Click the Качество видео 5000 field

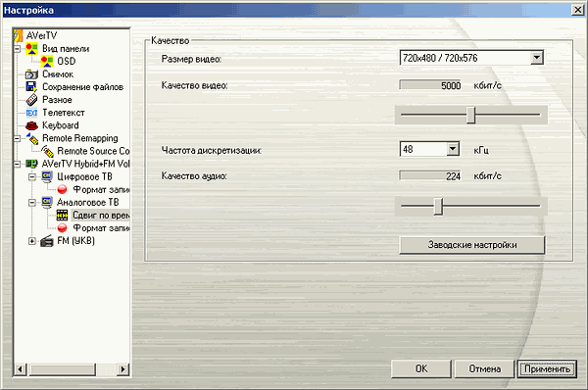click(x=430, y=85)
